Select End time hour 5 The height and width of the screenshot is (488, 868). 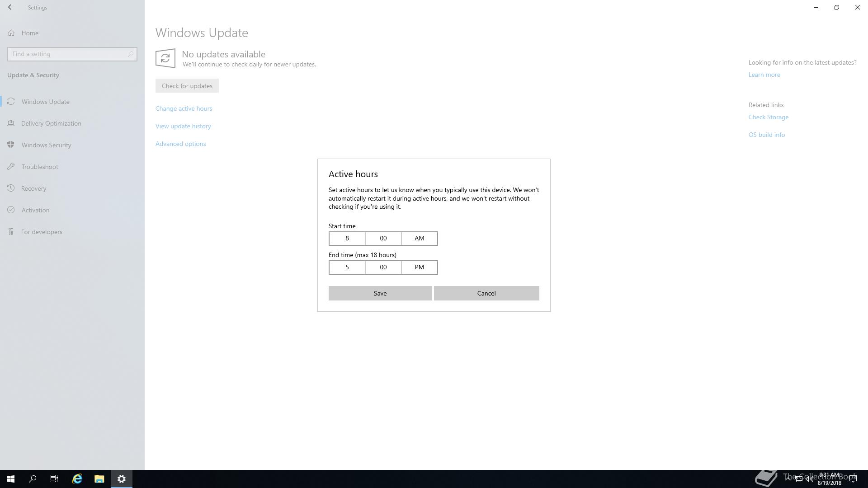click(347, 267)
